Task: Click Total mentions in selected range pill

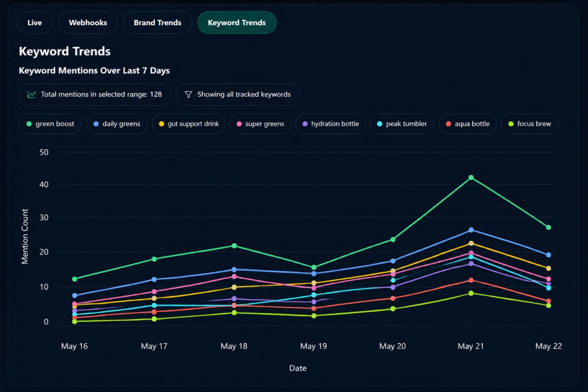Action: coord(95,95)
